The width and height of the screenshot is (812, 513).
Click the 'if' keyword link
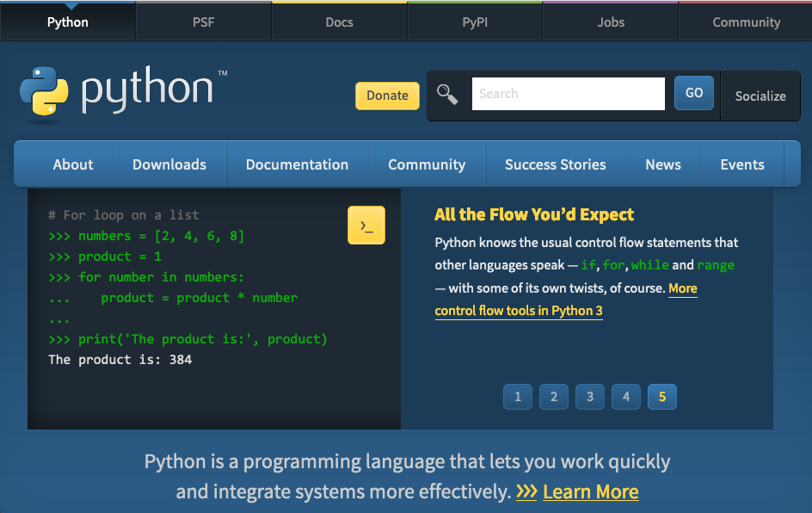pyautogui.click(x=589, y=265)
